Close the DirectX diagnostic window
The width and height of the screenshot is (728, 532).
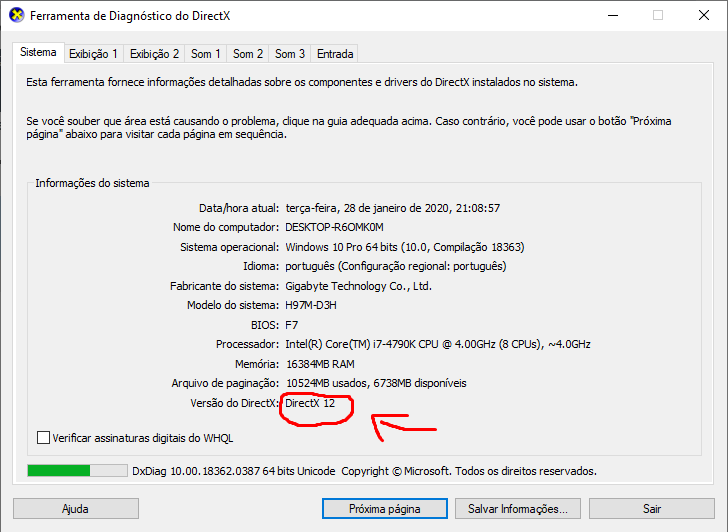703,15
